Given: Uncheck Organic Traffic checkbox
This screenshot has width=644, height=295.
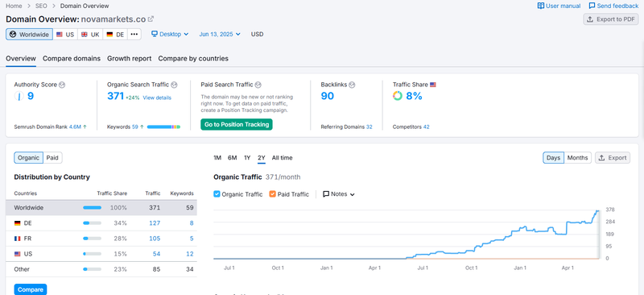Looking at the screenshot, I should (217, 194).
